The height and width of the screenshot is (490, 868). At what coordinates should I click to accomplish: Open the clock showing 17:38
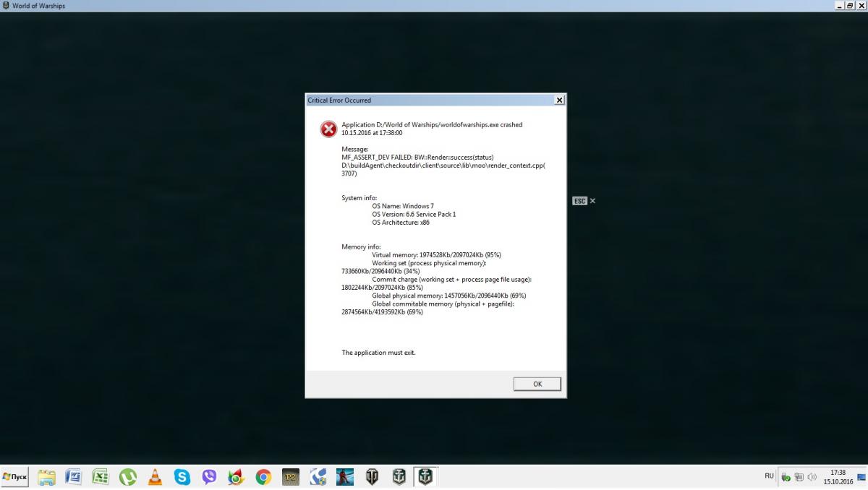[x=838, y=477]
